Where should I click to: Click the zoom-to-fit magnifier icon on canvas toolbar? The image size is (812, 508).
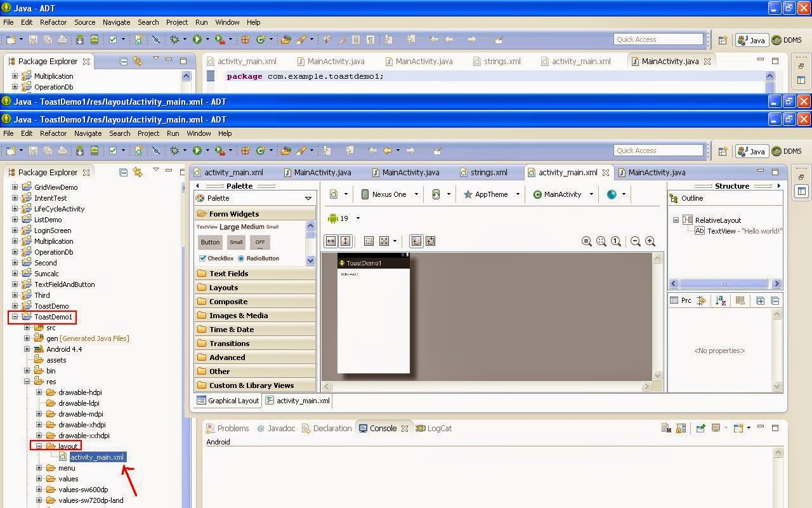click(601, 241)
